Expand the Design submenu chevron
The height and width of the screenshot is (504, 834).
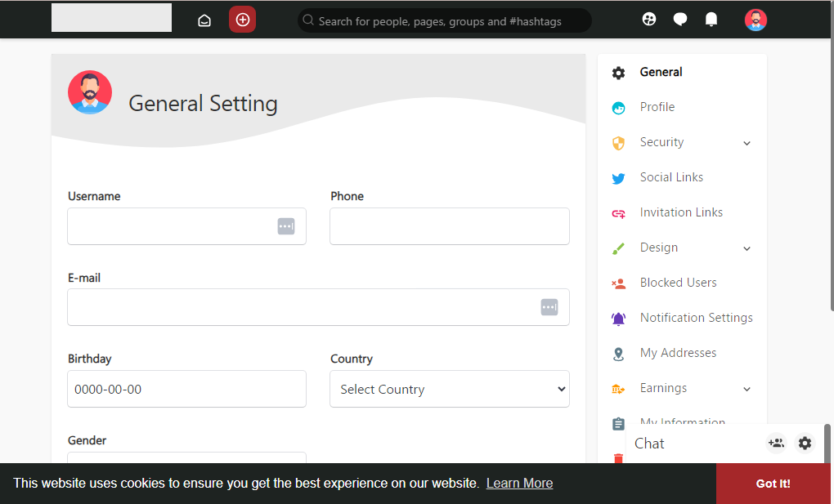(747, 248)
